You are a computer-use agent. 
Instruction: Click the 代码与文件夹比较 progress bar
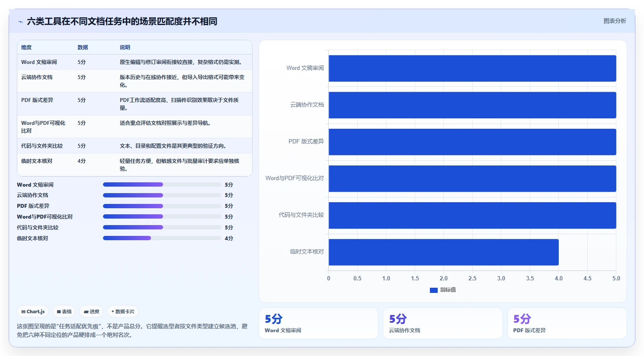tap(162, 227)
